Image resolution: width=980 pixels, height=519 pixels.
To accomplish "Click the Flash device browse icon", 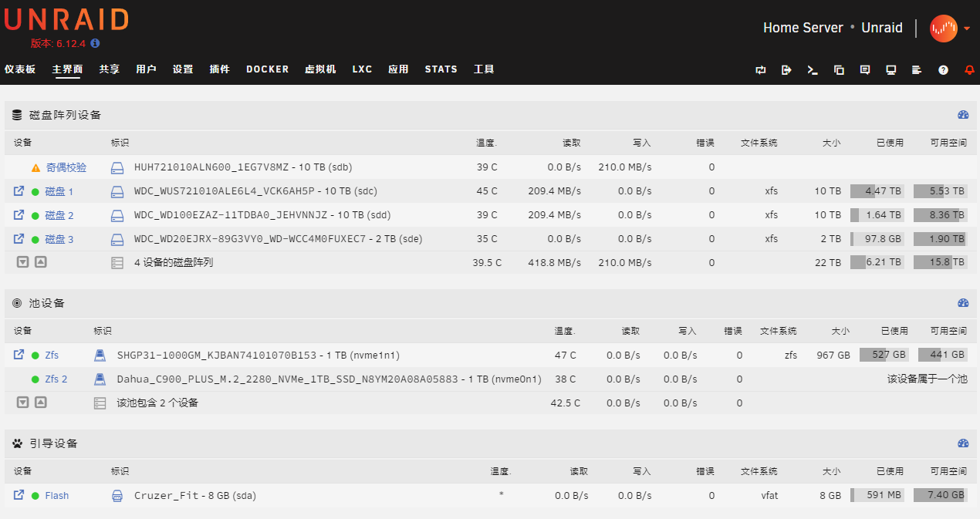I will tap(19, 495).
